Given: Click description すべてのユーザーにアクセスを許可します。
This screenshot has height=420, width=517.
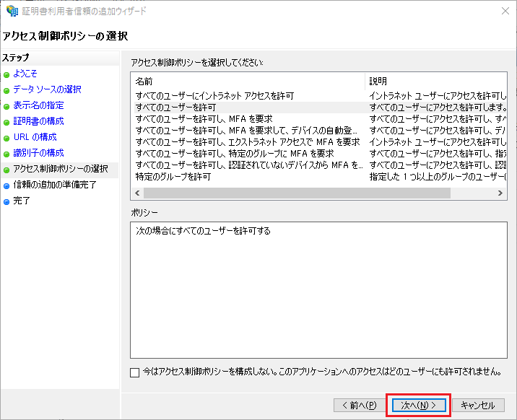Looking at the screenshot, I should pyautogui.click(x=438, y=108).
